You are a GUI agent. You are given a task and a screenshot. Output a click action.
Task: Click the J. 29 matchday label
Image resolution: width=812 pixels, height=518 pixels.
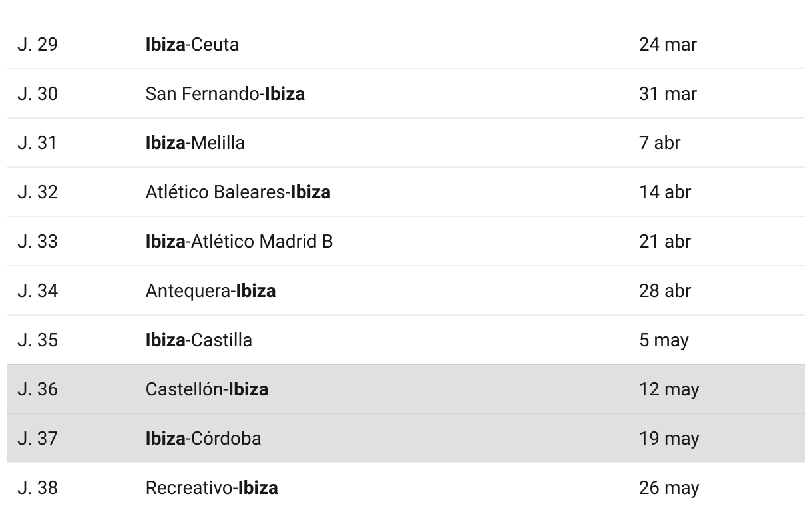point(37,44)
